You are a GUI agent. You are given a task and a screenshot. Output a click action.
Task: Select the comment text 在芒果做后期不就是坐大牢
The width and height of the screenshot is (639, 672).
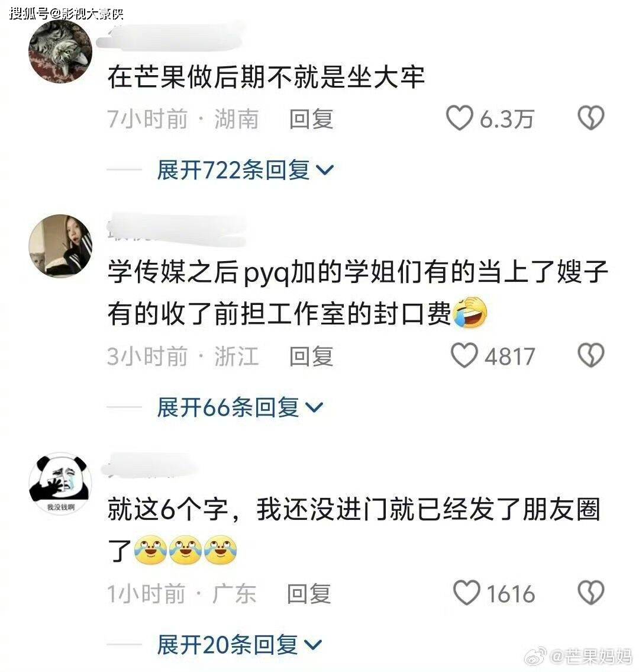coord(266,77)
